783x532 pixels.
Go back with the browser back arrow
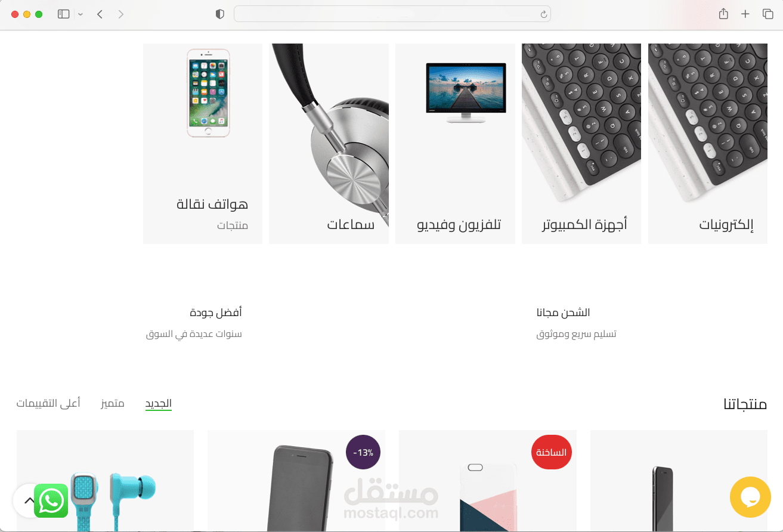coord(100,14)
